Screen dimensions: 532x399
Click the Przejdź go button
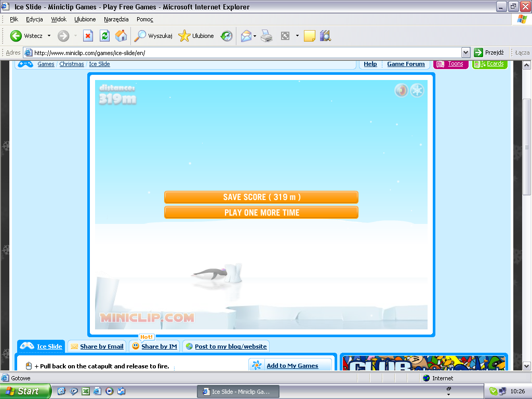pos(489,52)
